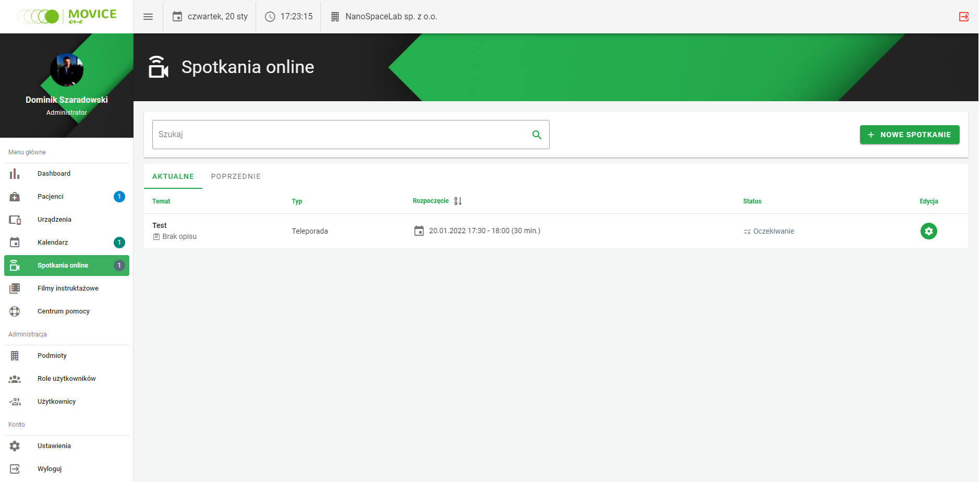Viewport: 980px width, 482px height.
Task: Click the red logout icon top right
Action: 963,17
